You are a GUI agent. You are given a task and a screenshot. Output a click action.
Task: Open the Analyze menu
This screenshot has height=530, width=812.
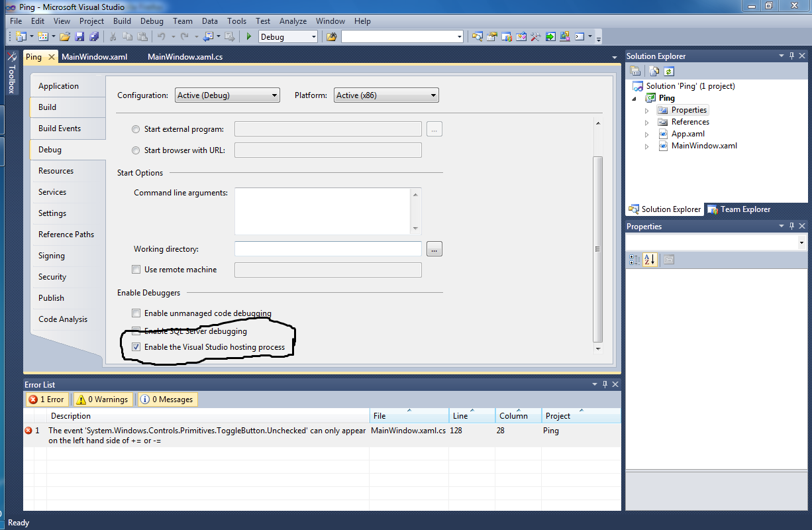pyautogui.click(x=293, y=21)
